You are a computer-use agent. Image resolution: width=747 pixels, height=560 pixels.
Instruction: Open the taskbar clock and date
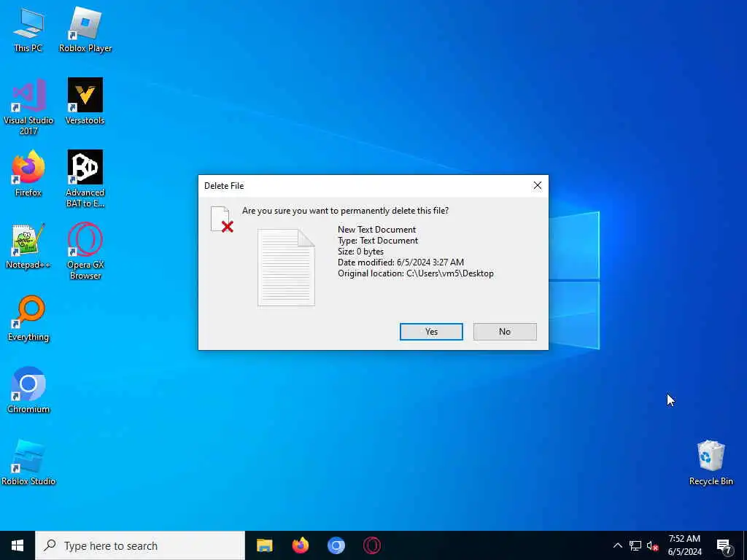point(684,545)
